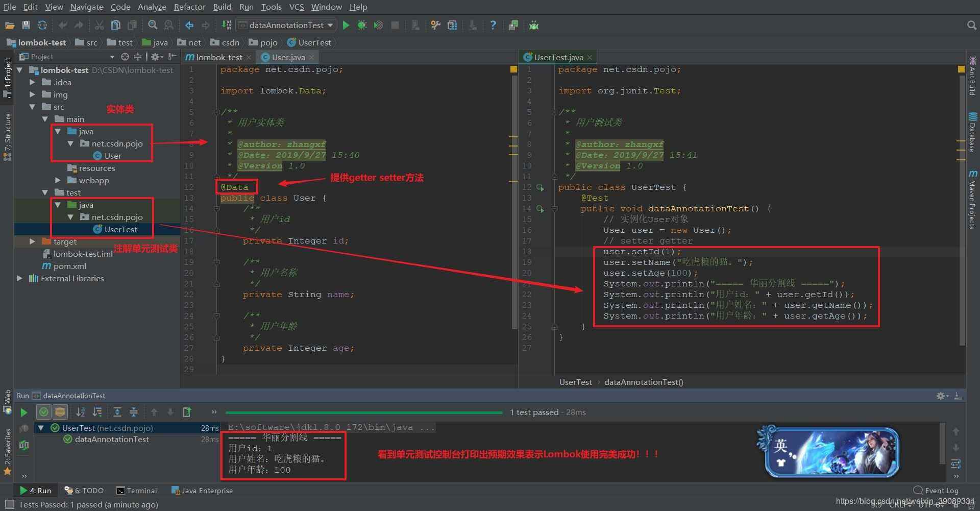Expand the img folder
This screenshot has width=980, height=511.
[x=32, y=94]
